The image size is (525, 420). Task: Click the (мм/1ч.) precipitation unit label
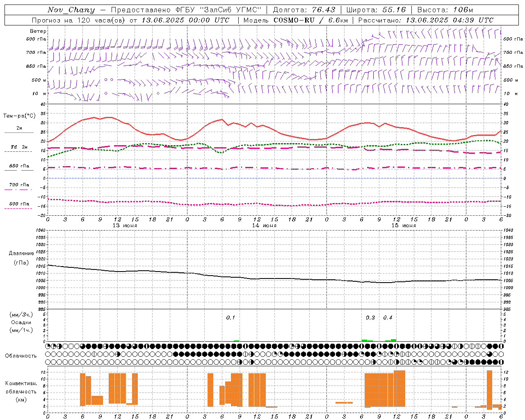(x=21, y=330)
